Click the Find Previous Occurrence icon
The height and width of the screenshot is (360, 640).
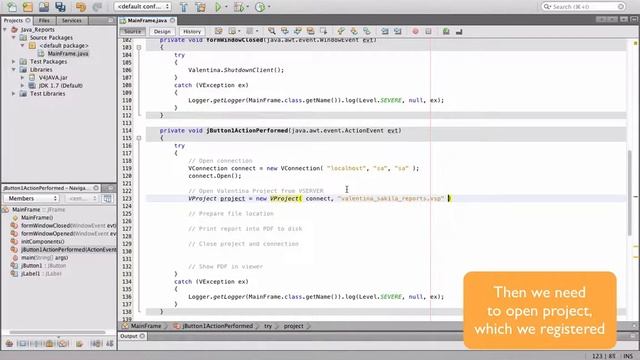pyautogui.click(x=284, y=31)
